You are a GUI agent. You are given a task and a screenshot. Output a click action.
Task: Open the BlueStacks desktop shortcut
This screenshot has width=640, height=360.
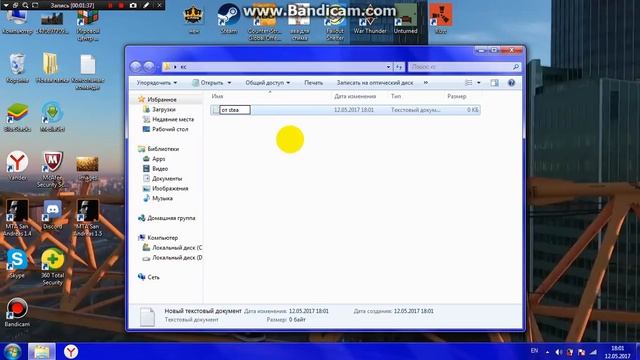click(x=17, y=117)
